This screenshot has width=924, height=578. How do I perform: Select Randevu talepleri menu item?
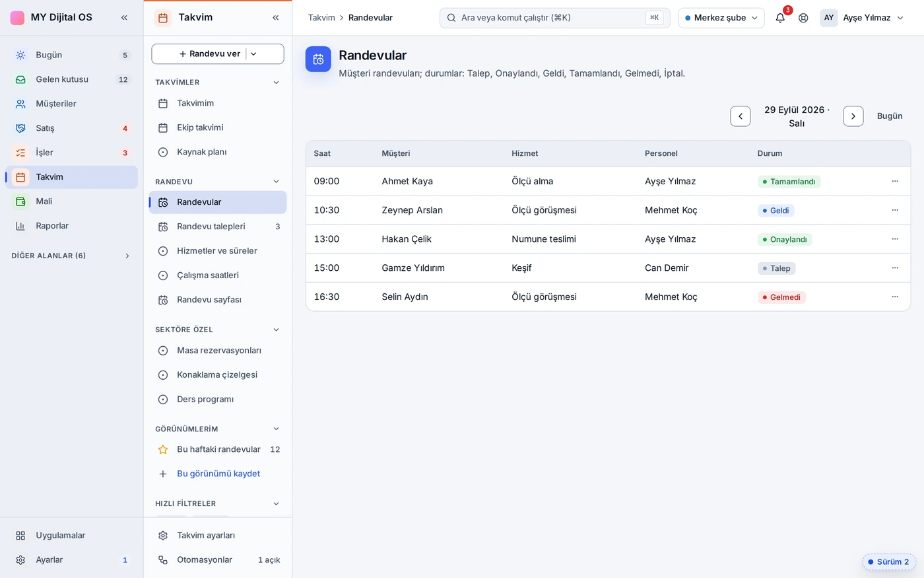tap(218, 227)
